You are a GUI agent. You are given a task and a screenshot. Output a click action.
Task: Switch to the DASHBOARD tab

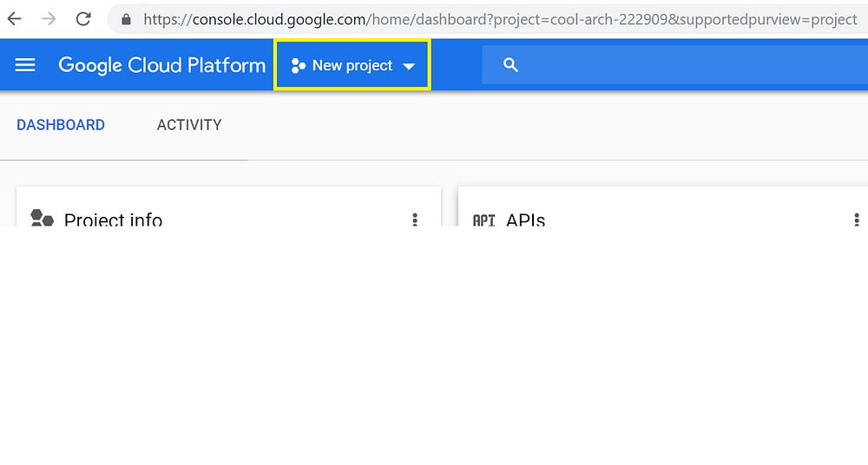click(x=61, y=125)
